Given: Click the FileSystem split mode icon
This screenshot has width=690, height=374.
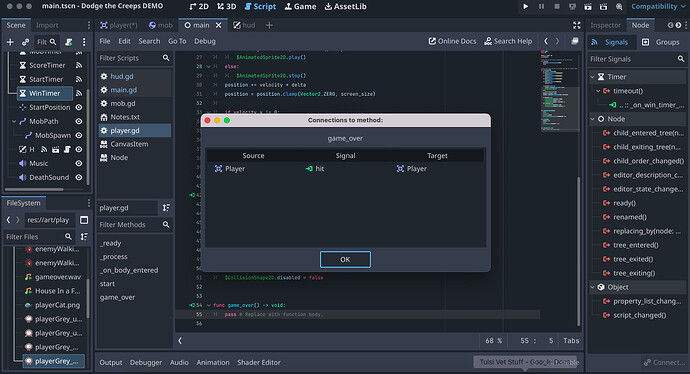Looking at the screenshot, I should pos(84,220).
